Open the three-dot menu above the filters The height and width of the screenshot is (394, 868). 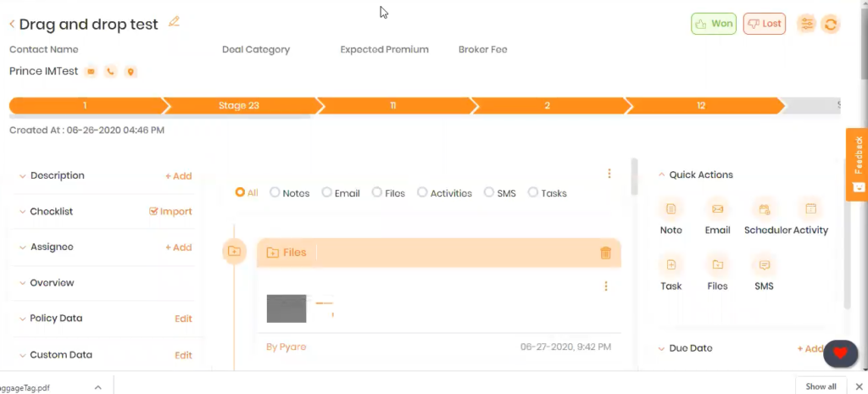(x=609, y=173)
